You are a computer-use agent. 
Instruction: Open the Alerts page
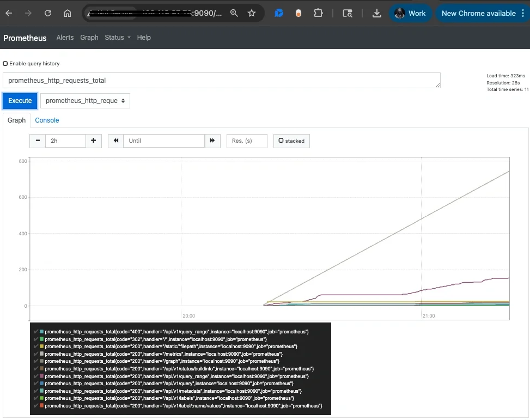(65, 38)
